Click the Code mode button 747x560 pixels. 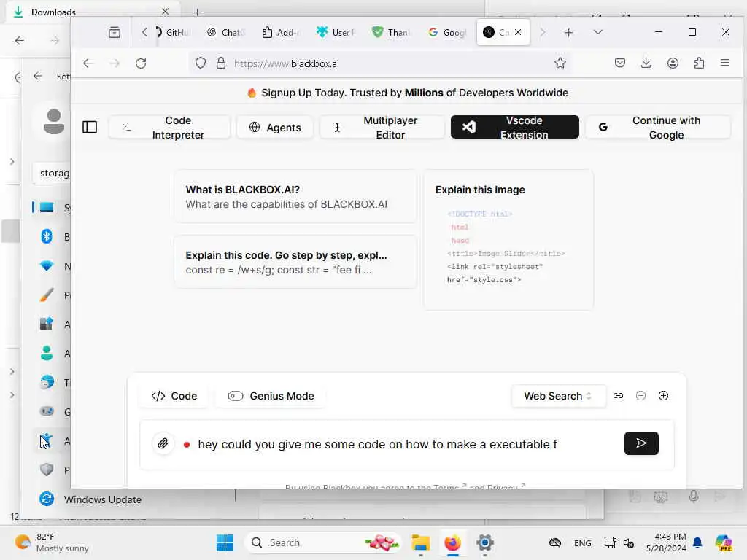point(174,396)
